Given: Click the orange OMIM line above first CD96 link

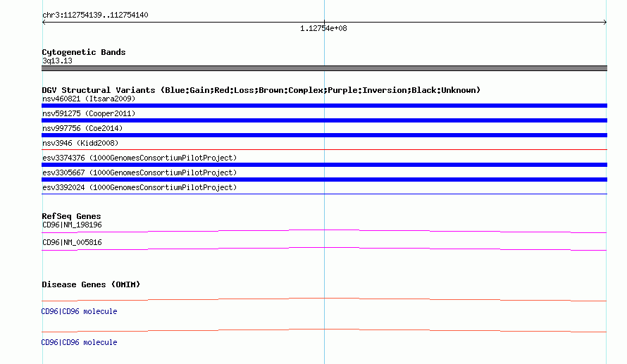Looking at the screenshot, I should [324, 299].
